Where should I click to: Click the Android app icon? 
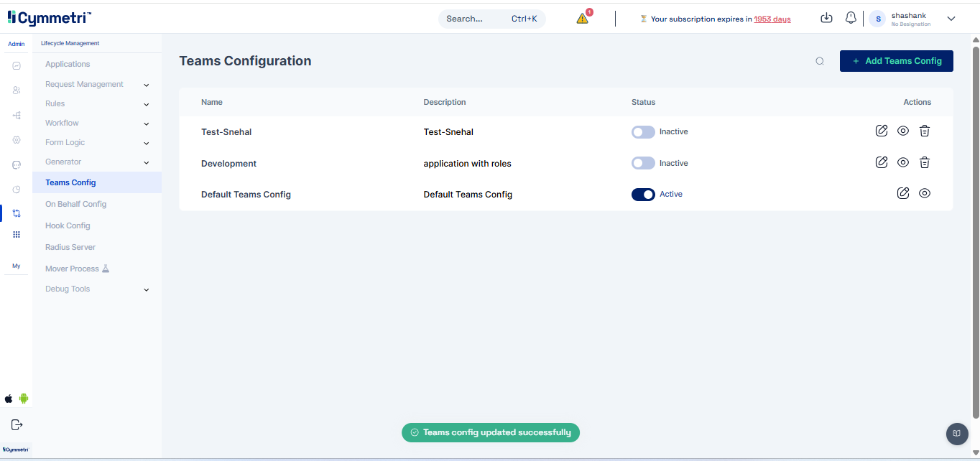click(24, 399)
